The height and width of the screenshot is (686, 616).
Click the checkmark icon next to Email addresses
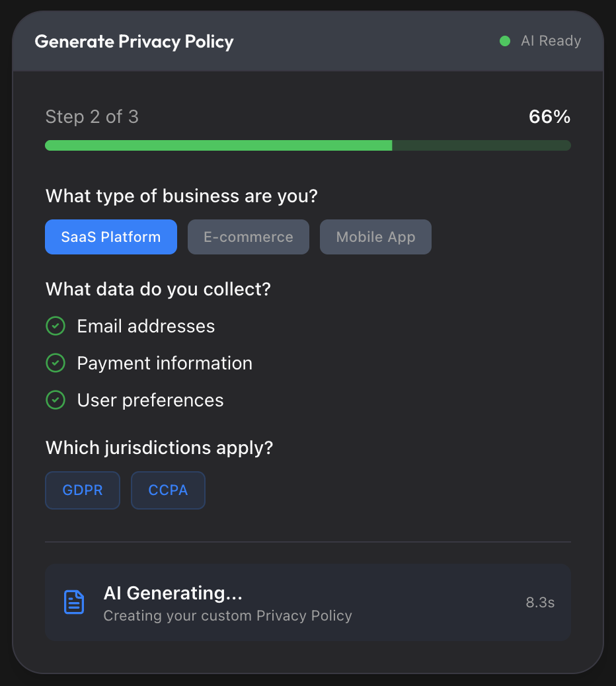(x=56, y=326)
